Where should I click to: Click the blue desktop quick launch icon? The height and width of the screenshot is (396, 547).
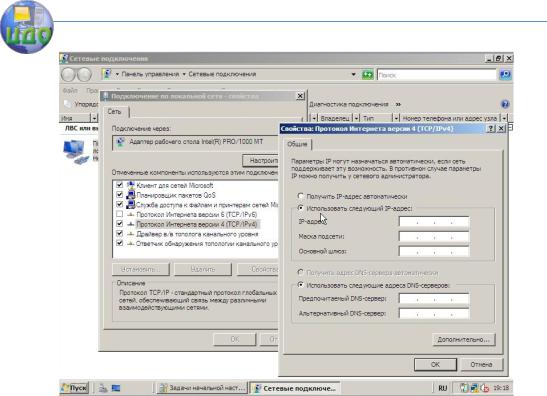tap(116, 388)
